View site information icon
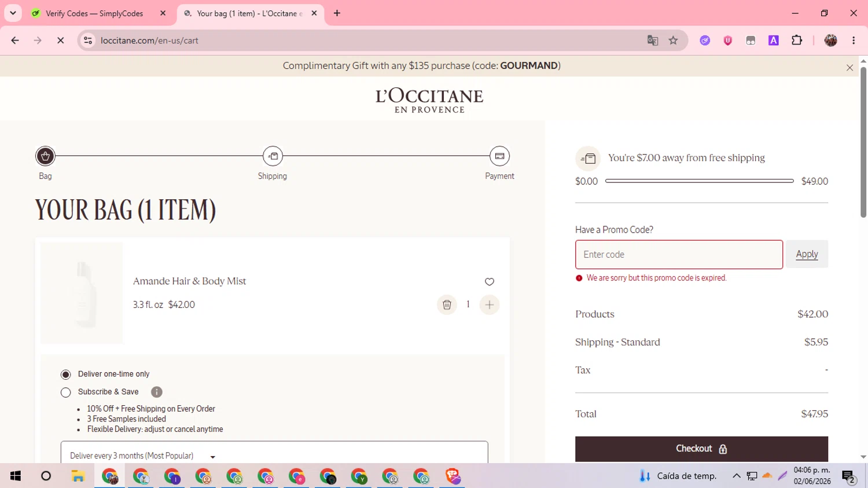The width and height of the screenshot is (868, 488). click(88, 41)
